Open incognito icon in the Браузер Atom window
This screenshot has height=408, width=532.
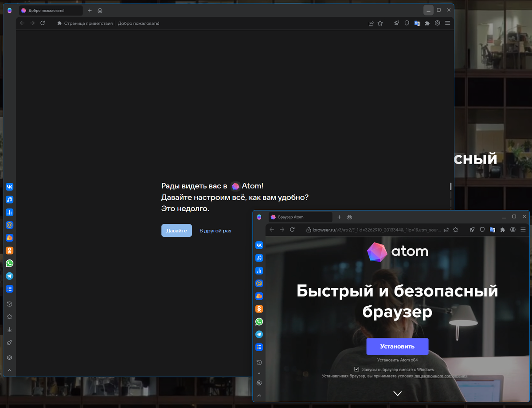coord(350,217)
